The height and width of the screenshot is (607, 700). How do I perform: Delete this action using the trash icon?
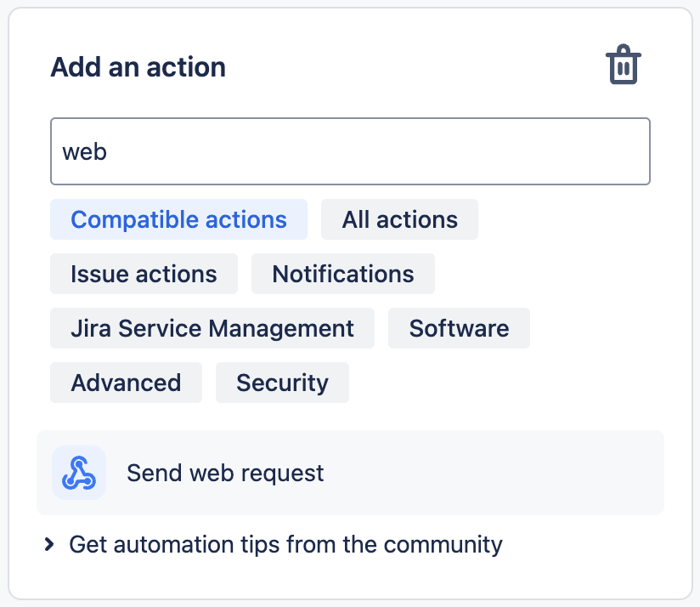click(623, 66)
